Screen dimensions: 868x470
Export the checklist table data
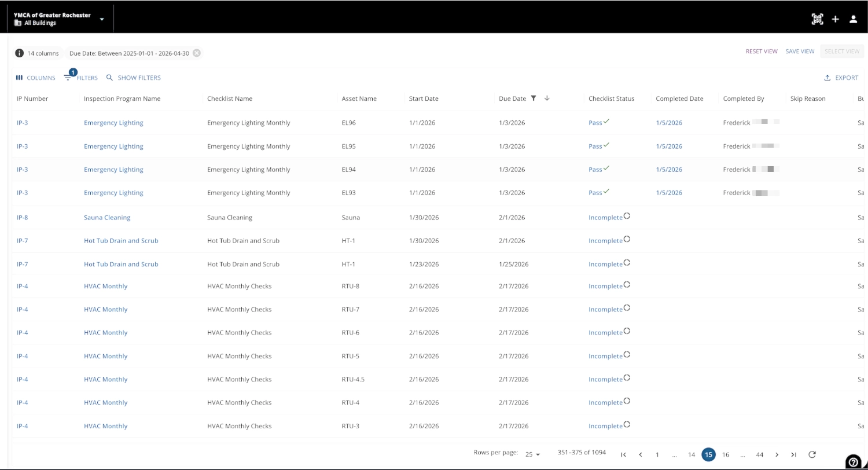(841, 78)
